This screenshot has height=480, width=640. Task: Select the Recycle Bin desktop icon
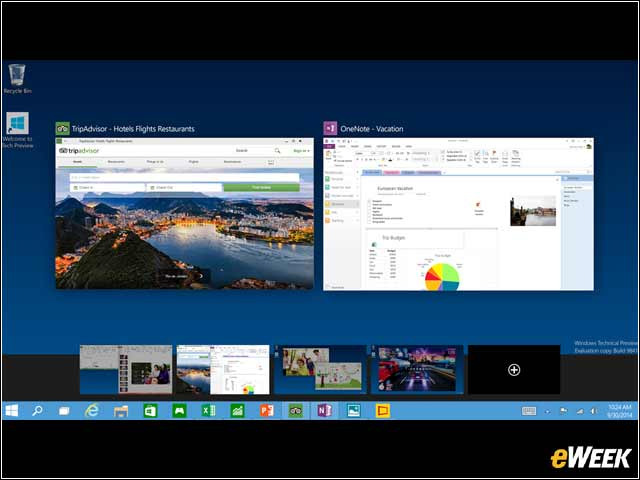click(17, 79)
